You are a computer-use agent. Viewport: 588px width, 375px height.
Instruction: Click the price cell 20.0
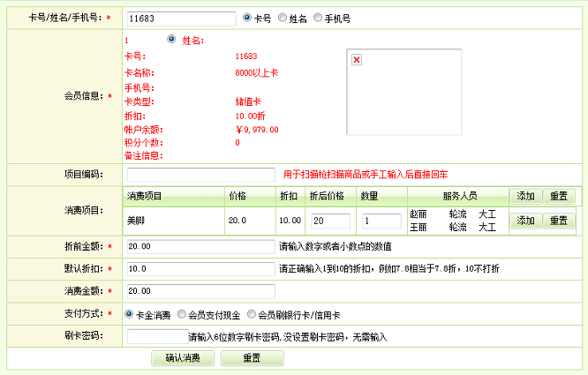click(x=250, y=221)
